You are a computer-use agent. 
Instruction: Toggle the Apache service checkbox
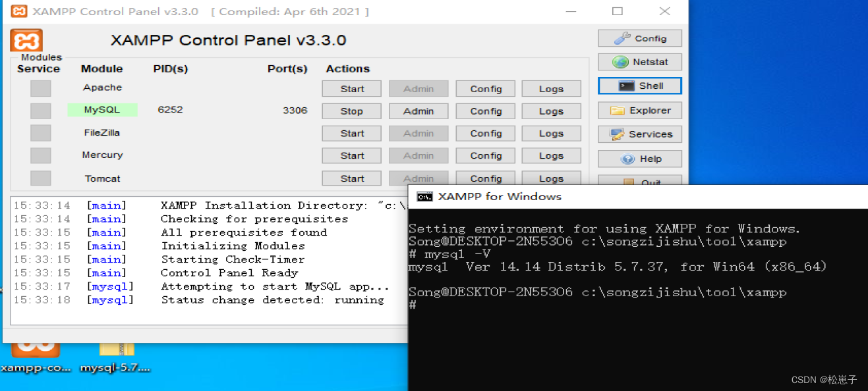40,88
